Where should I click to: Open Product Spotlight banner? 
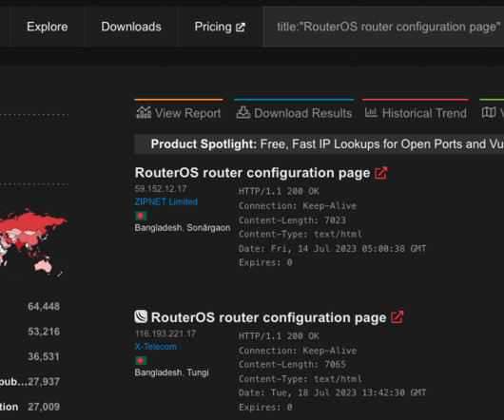[x=319, y=144]
